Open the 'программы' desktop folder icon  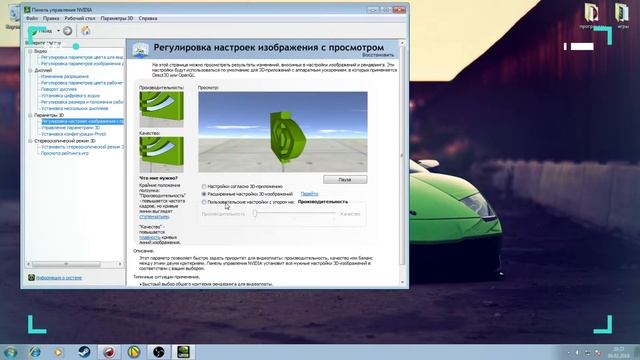(x=591, y=16)
